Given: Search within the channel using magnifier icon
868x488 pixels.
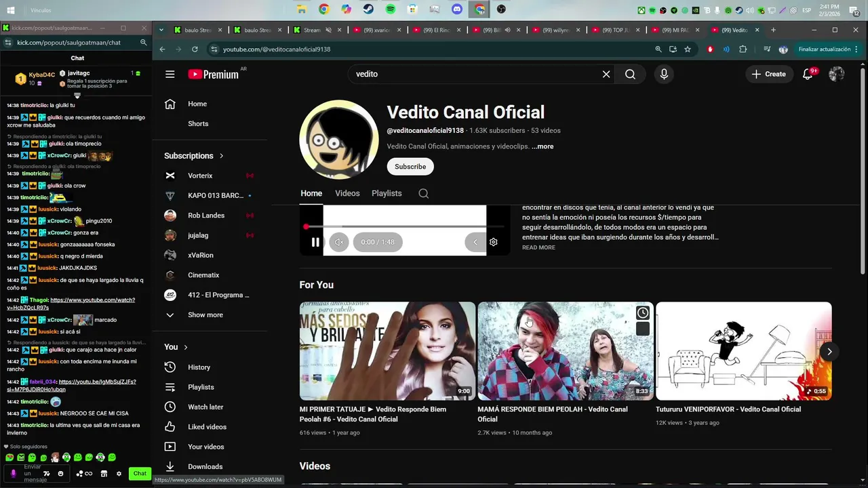Looking at the screenshot, I should (423, 193).
